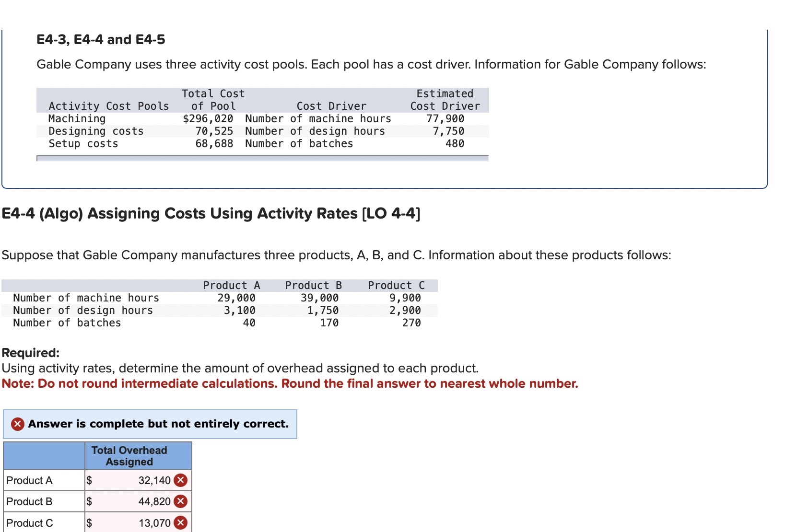Image resolution: width=809 pixels, height=532 pixels.
Task: Click the dollar sign symbol in Product A row
Action: pos(90,480)
